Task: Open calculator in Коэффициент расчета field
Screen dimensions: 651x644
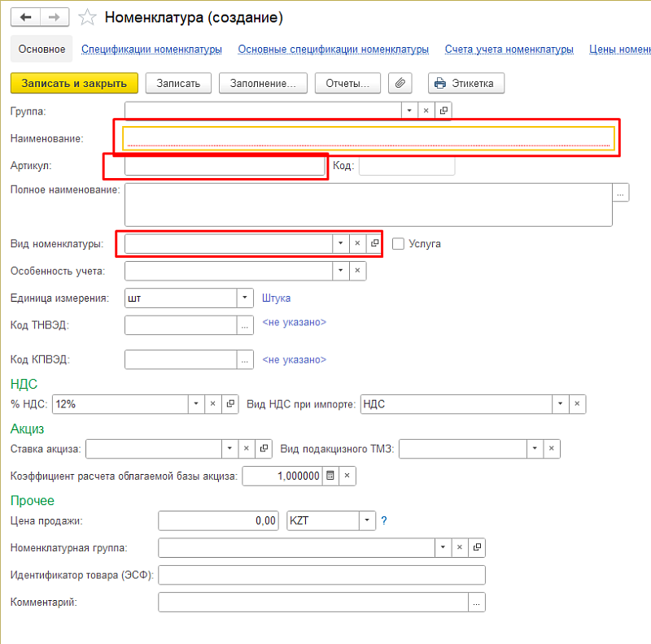Action: click(x=330, y=476)
